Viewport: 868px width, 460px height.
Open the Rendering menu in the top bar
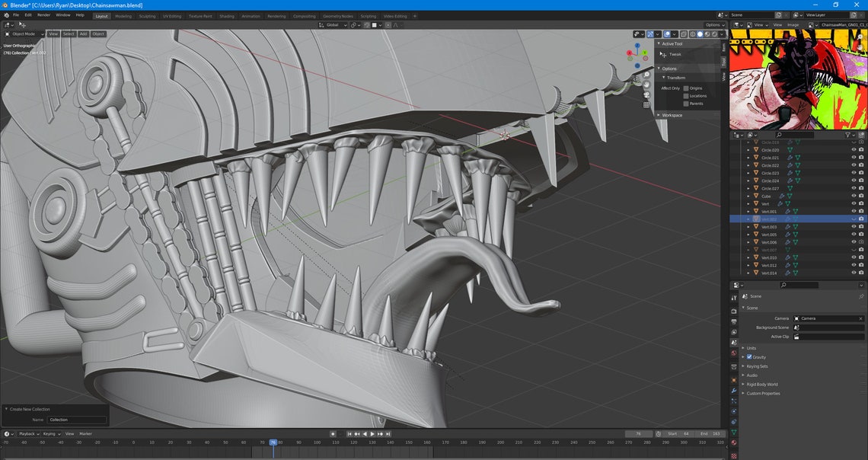[x=276, y=14]
